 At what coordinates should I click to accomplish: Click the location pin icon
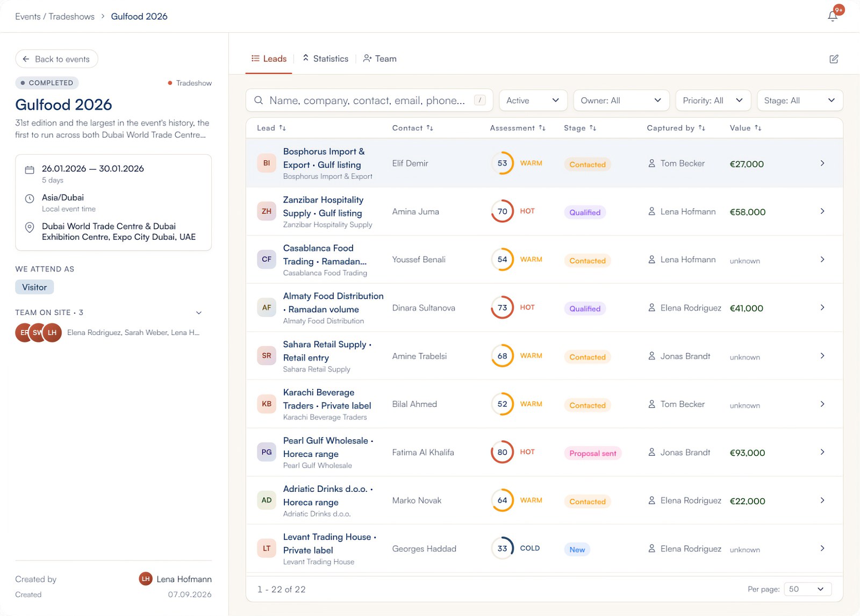(x=30, y=227)
